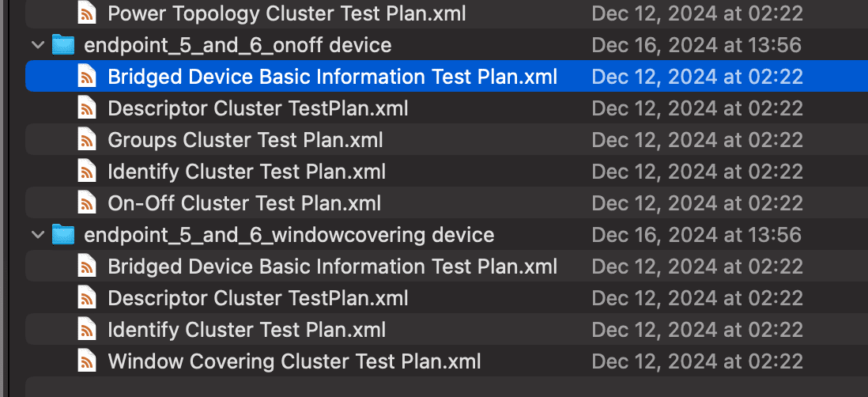This screenshot has height=397, width=868.
Task: Click the onoff device folder's Dec 16 date
Action: pos(696,45)
